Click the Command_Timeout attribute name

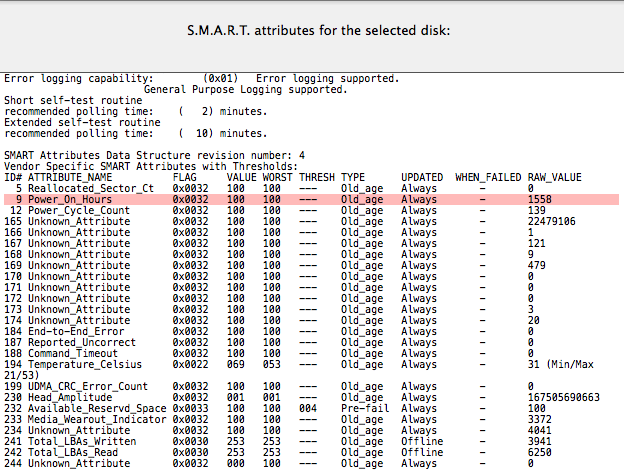73,353
